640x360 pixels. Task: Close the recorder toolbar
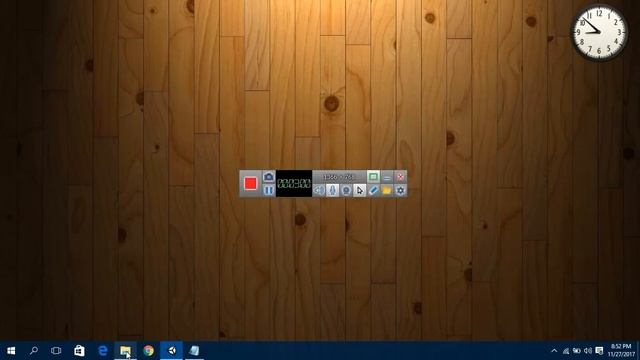(x=400, y=177)
